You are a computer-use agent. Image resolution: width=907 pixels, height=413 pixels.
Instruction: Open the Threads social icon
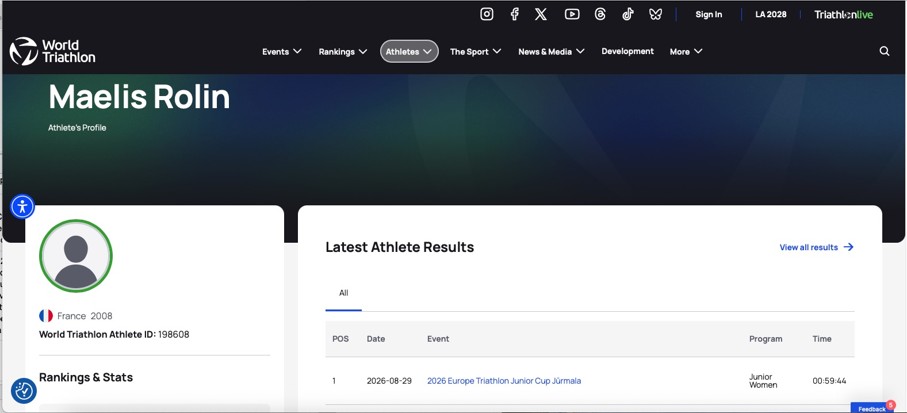600,14
